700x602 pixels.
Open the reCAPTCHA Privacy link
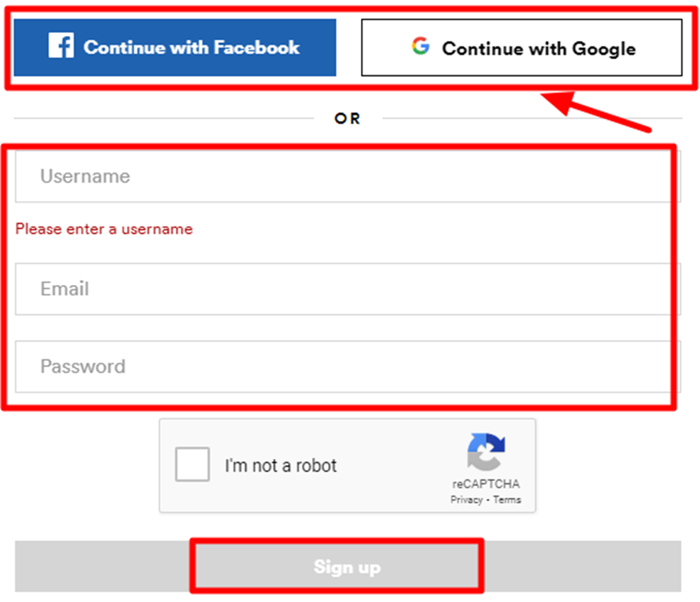pyautogui.click(x=466, y=500)
